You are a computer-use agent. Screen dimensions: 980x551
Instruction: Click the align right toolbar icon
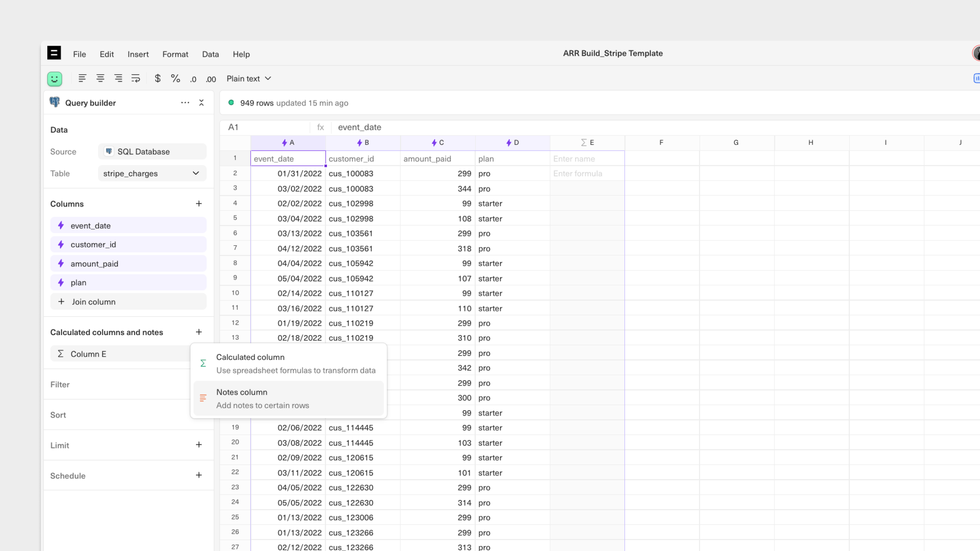coord(118,78)
